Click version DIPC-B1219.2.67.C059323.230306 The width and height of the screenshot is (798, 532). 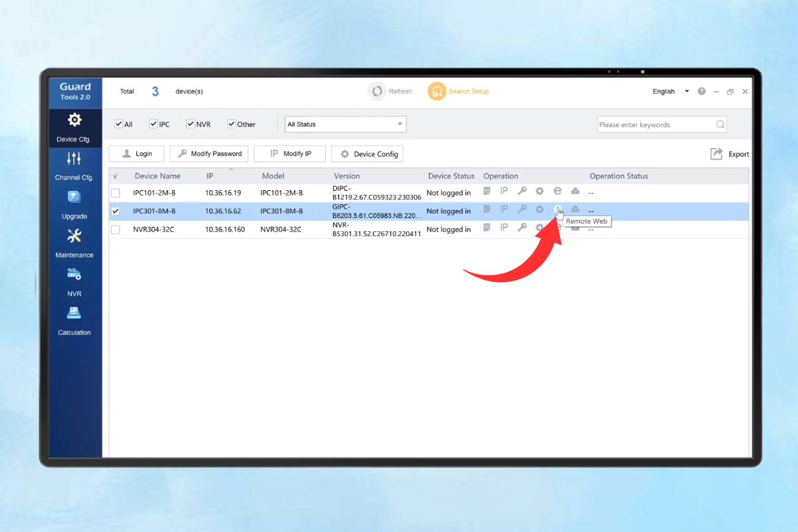coord(377,193)
